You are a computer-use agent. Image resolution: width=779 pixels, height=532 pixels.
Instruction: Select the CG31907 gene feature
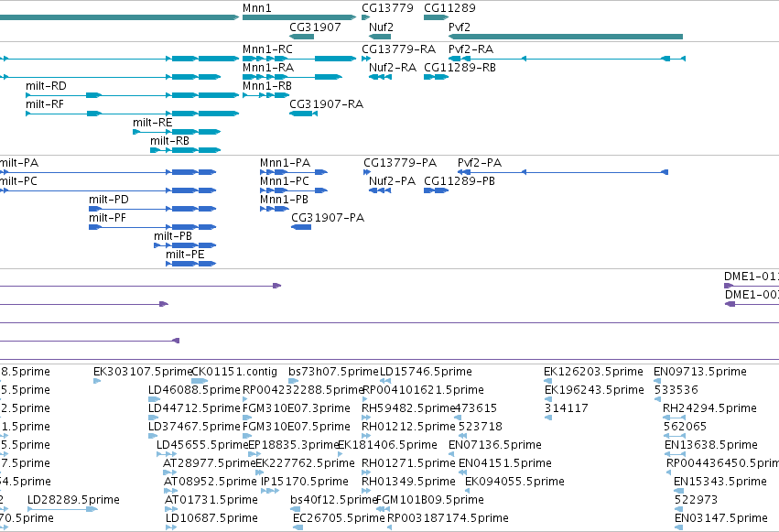[301, 37]
